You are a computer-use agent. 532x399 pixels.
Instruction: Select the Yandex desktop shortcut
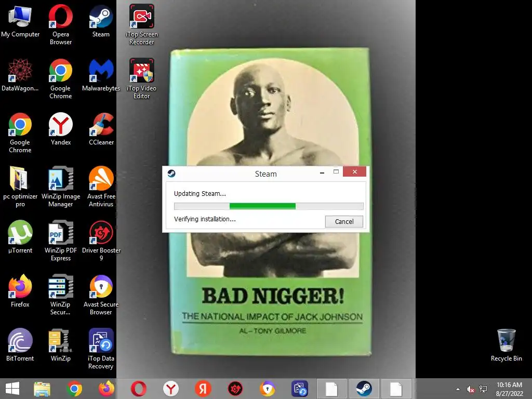[61, 129]
